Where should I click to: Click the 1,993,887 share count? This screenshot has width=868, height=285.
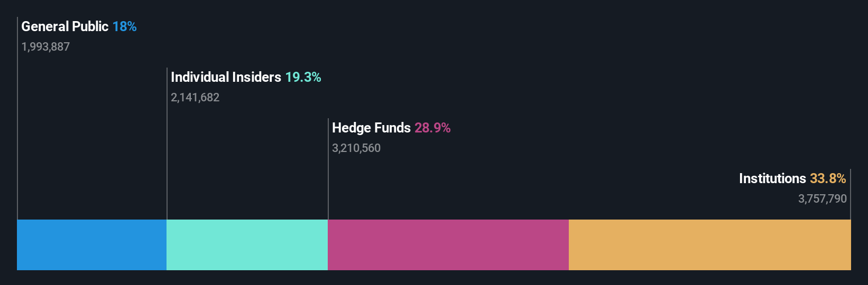[x=45, y=47]
